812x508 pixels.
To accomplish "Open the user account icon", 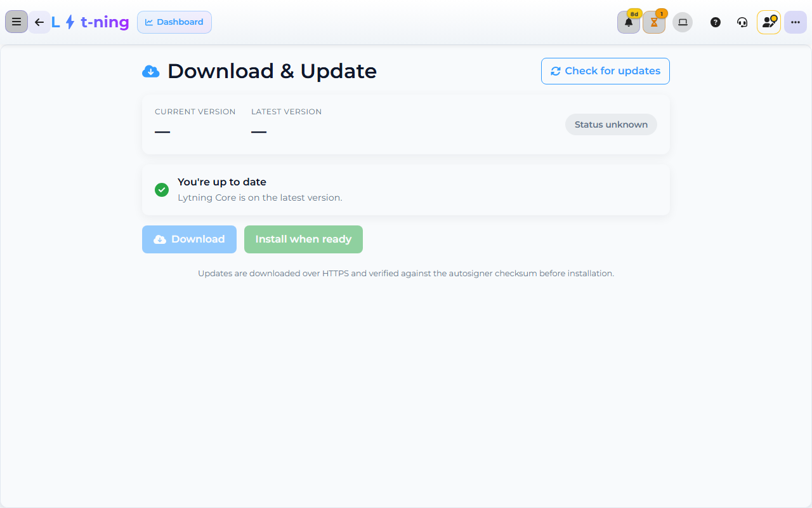I will coord(769,22).
